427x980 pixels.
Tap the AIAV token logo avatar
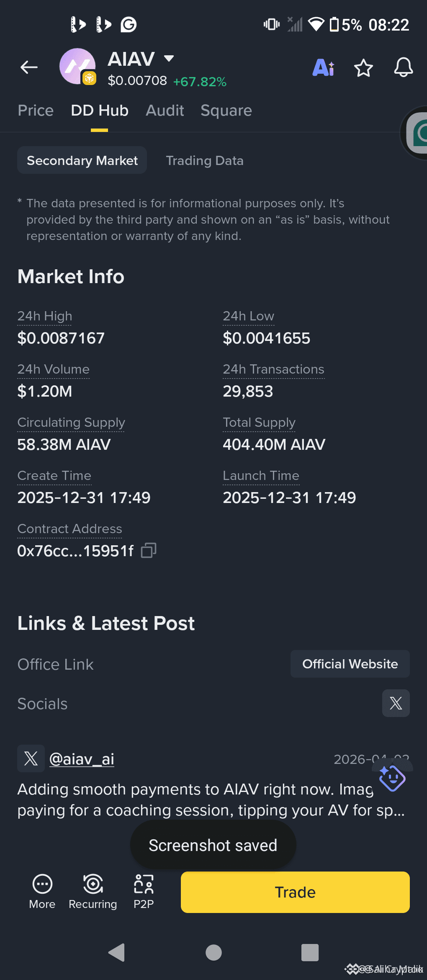click(78, 67)
